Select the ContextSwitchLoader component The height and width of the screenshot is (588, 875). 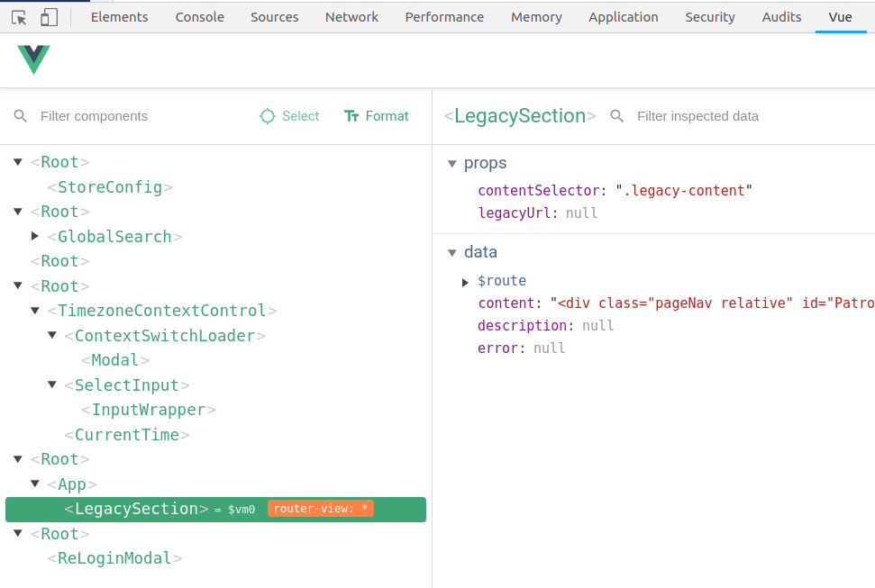click(165, 335)
